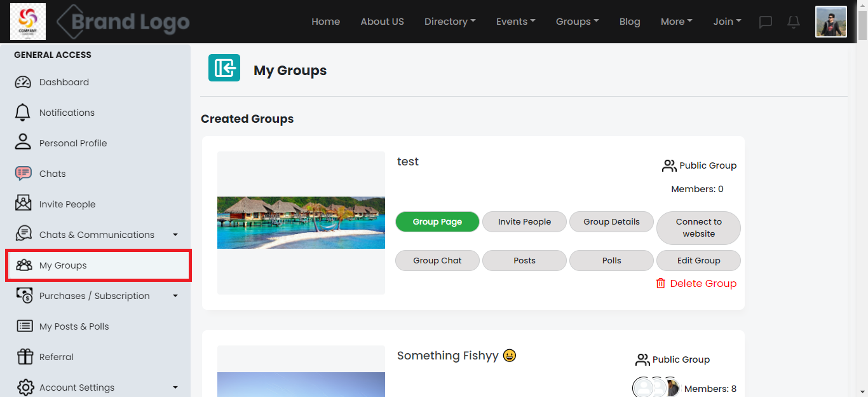The width and height of the screenshot is (868, 397).
Task: Click the user avatar in top bar
Action: point(831,22)
